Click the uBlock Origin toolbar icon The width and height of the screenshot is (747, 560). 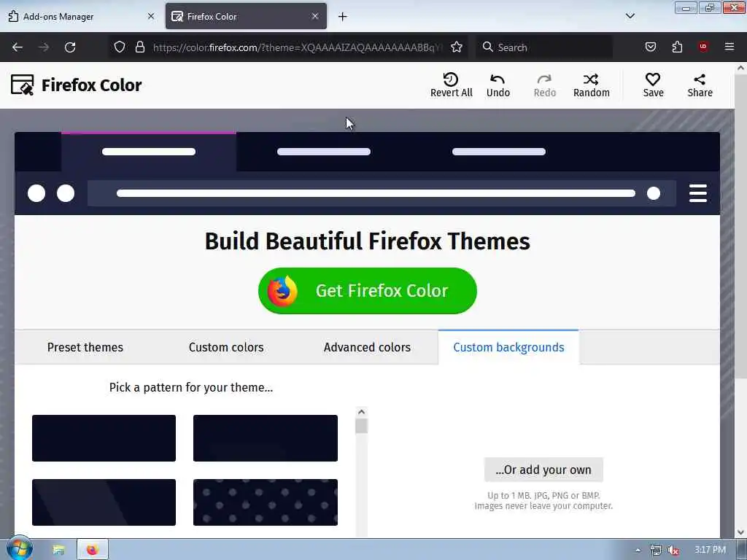pyautogui.click(x=703, y=47)
